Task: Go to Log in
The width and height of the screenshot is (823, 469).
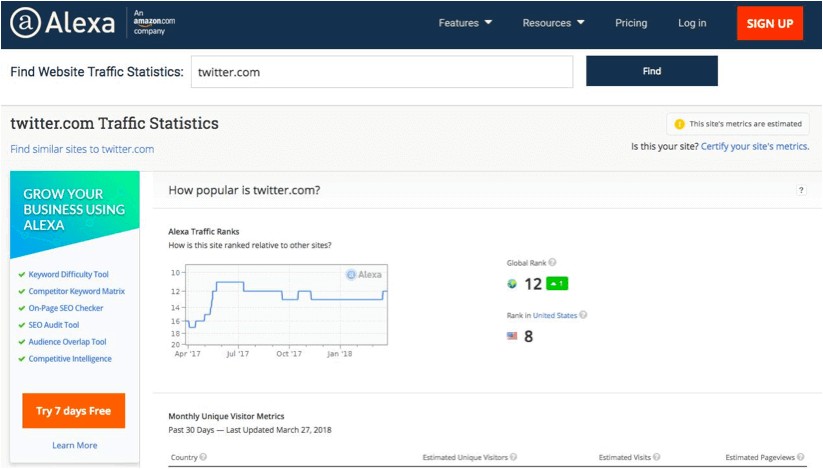Action: pos(692,23)
